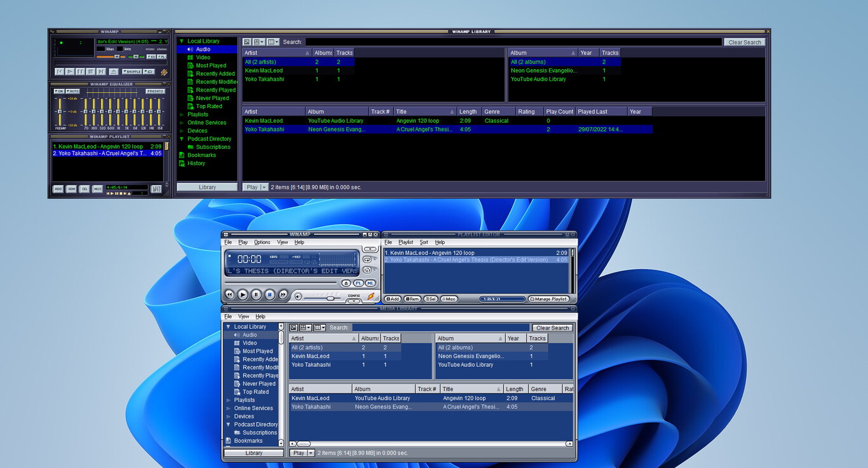This screenshot has height=468, width=868.
Task: Click the PL icon on the modern Winamp window
Action: click(358, 284)
